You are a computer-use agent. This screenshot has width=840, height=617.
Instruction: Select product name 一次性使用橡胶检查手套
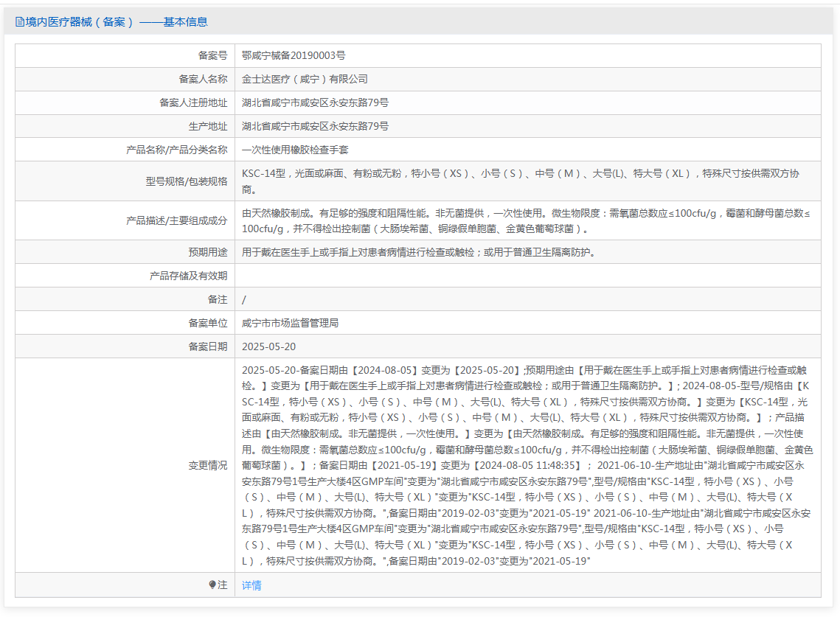tap(295, 150)
